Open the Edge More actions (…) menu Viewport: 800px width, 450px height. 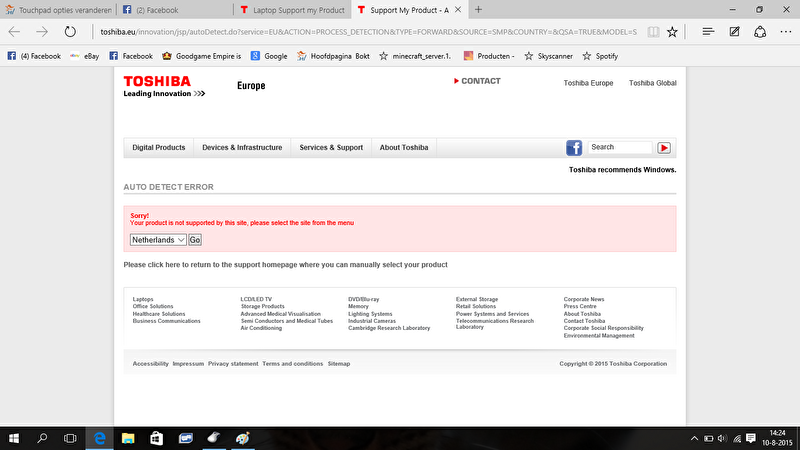[x=786, y=32]
